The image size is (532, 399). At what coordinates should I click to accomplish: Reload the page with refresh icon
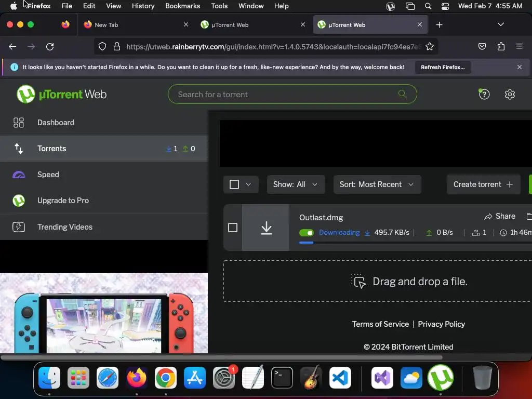pos(50,46)
